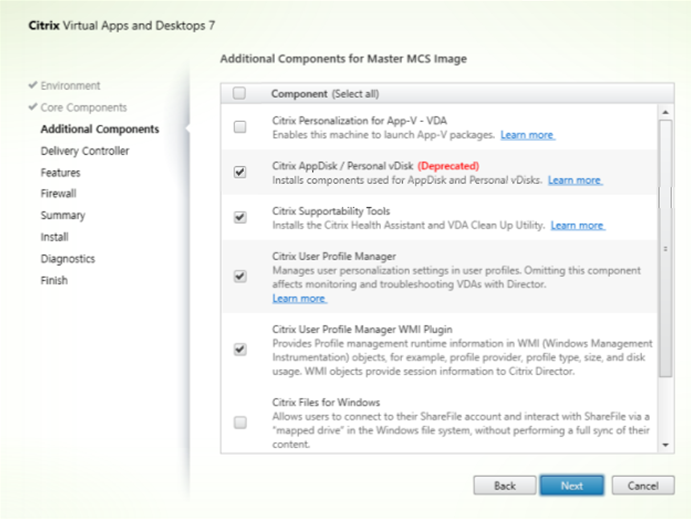Screen dimensions: 691x519
Task: Open Learn more link for User Profile Manager
Action: [x=299, y=299]
